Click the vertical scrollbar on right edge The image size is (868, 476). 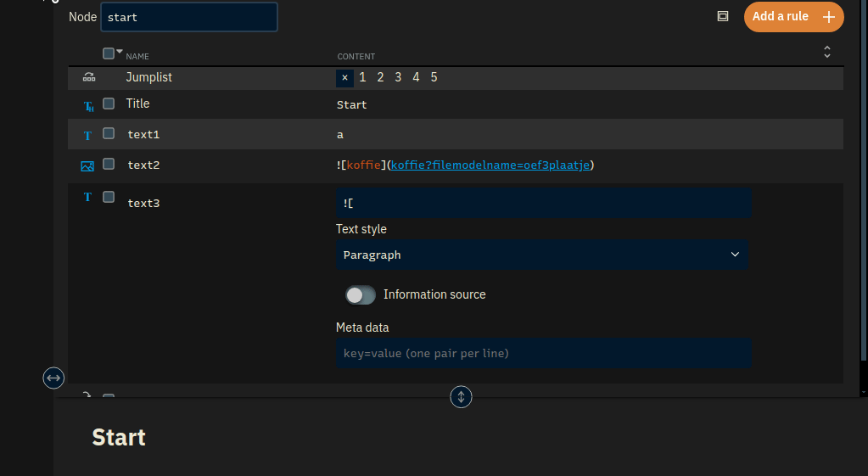click(864, 180)
